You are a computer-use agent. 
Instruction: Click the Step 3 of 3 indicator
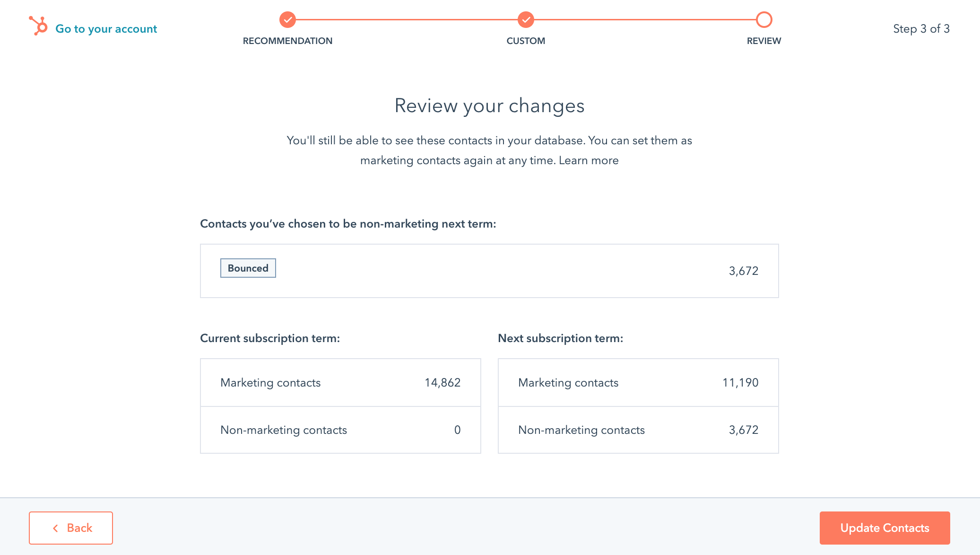click(x=921, y=29)
